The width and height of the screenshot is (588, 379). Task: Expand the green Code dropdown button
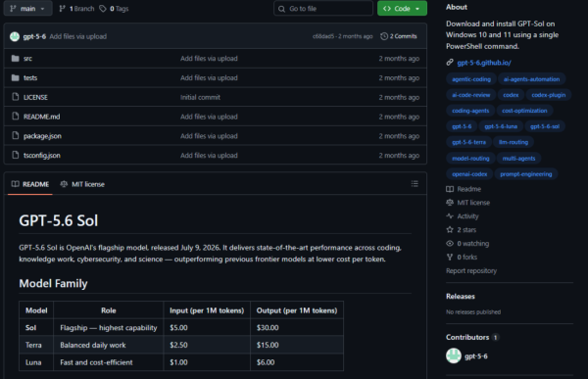(x=402, y=8)
